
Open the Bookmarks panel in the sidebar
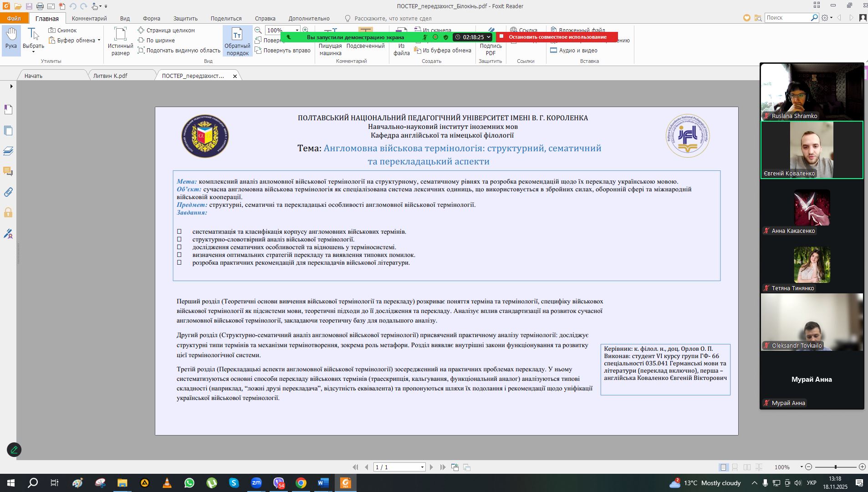point(8,110)
